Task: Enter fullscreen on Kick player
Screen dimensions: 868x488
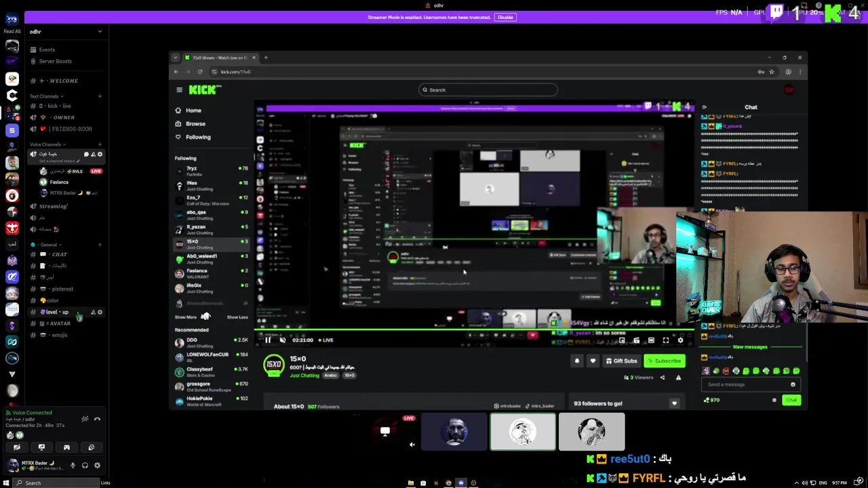Action: [x=666, y=340]
